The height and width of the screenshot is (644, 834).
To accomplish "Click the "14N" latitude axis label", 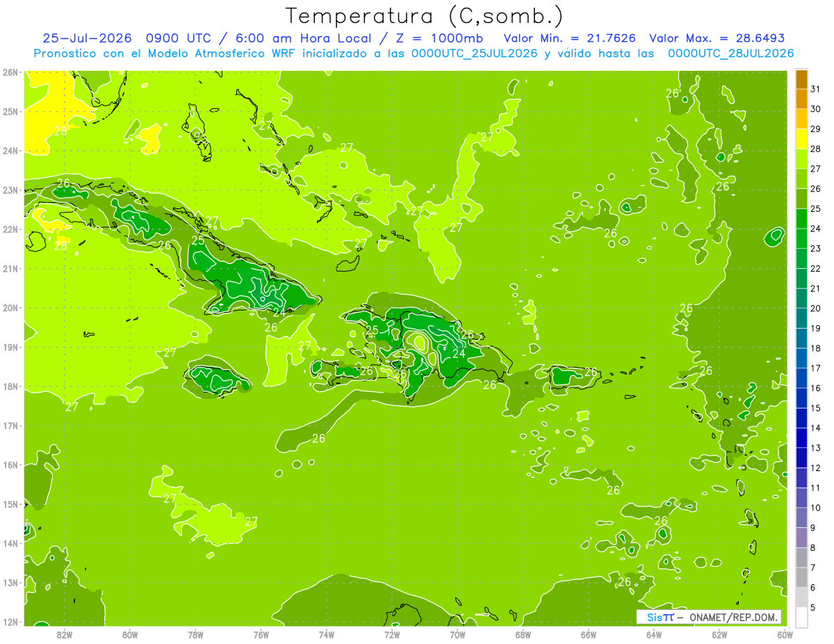I will tap(10, 543).
